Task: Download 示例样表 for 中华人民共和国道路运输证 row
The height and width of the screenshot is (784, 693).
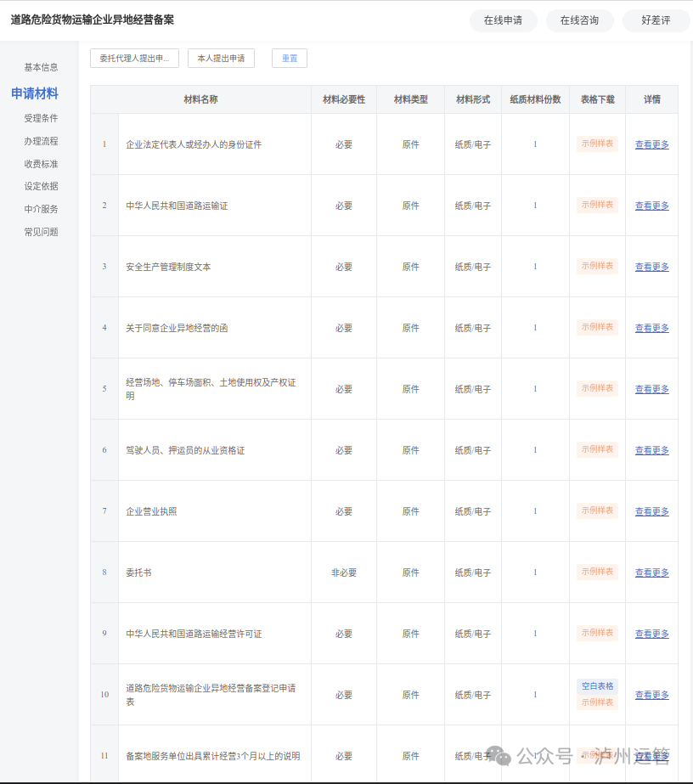Action: click(x=597, y=205)
